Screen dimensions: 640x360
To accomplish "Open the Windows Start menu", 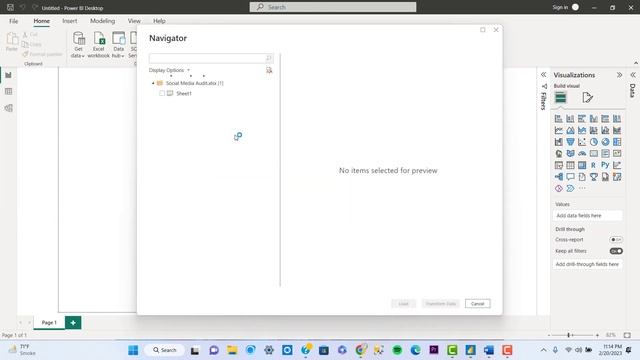I will (x=133, y=350).
